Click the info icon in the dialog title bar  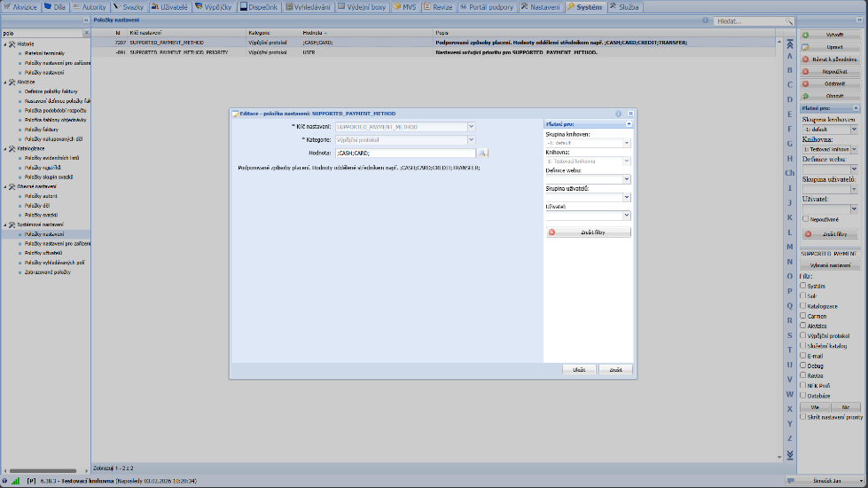click(619, 114)
